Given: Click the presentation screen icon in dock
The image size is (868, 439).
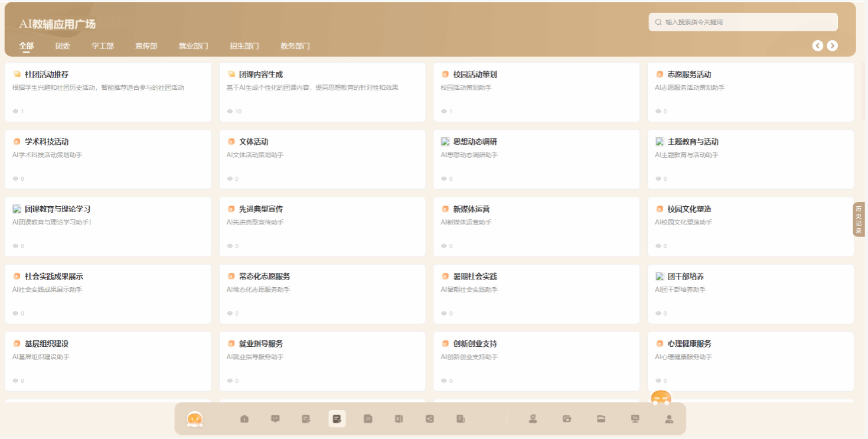Looking at the screenshot, I should tap(635, 419).
